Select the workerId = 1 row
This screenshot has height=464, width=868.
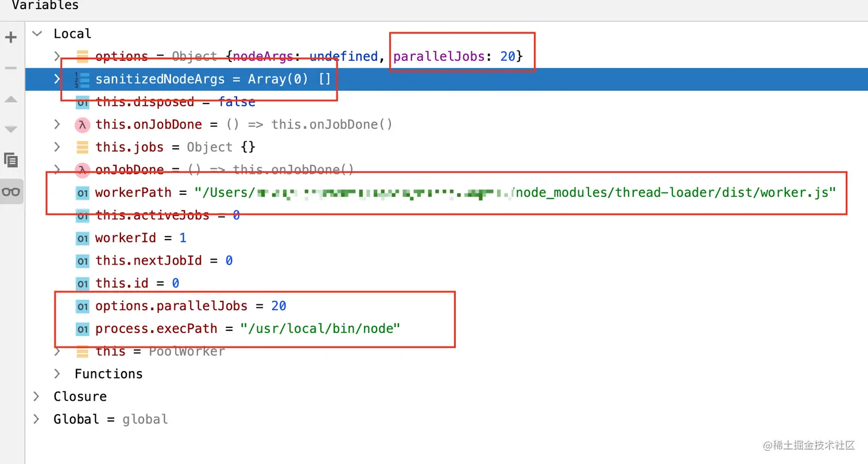pos(446,238)
